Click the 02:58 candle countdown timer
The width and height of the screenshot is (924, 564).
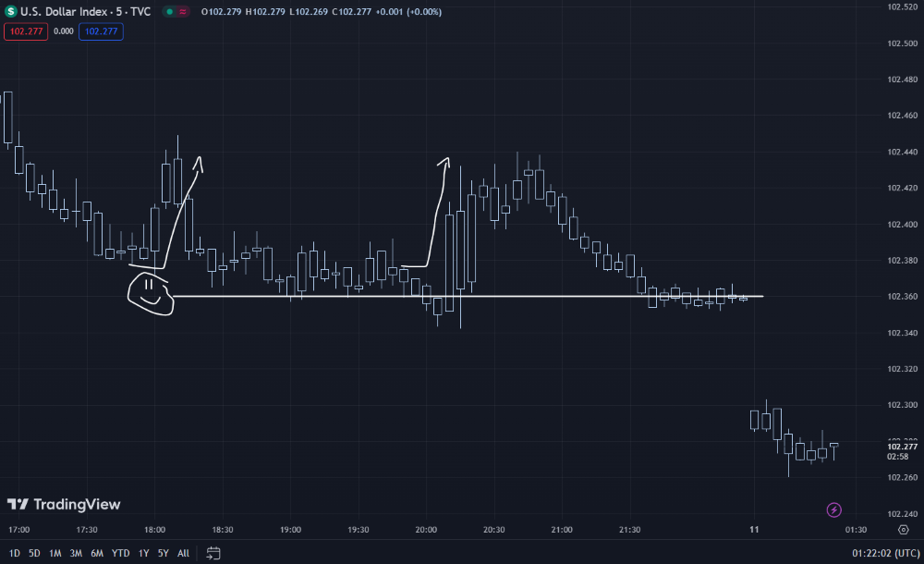pyautogui.click(x=897, y=457)
